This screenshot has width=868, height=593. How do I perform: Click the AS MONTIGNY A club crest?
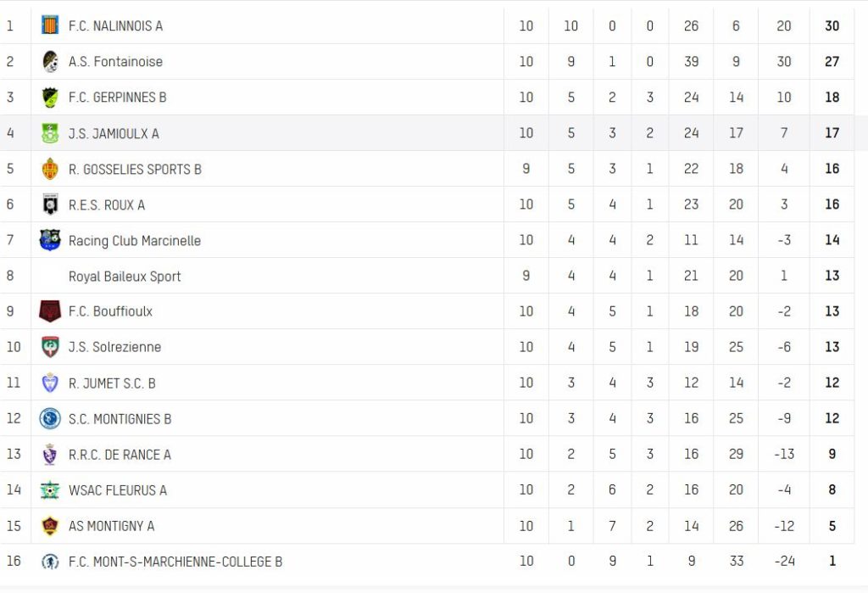pos(50,526)
